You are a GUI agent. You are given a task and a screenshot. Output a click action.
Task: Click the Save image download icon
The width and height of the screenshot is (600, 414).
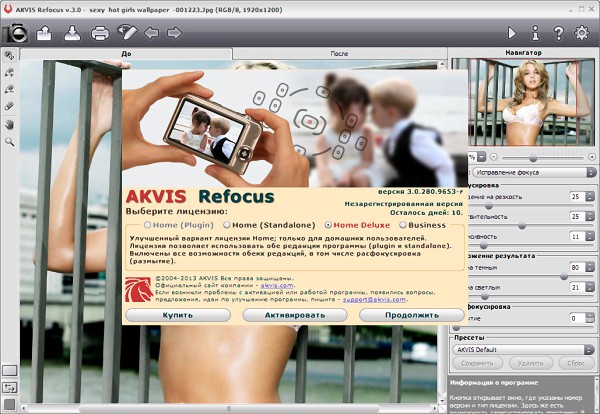pyautogui.click(x=71, y=33)
